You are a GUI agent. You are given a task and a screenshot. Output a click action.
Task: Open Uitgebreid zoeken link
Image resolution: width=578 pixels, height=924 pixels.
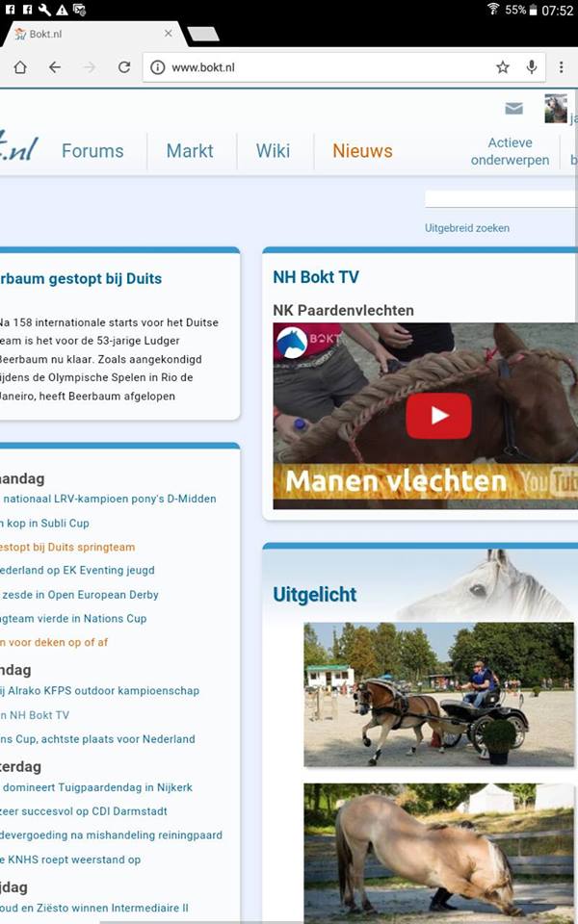click(467, 228)
